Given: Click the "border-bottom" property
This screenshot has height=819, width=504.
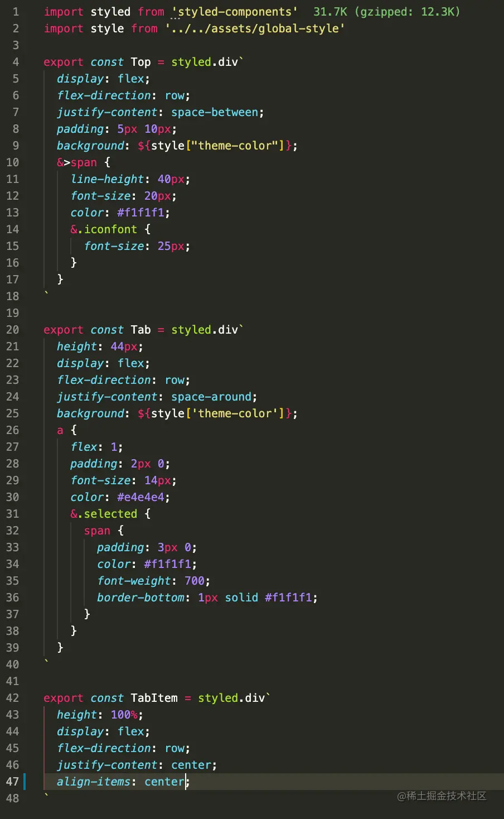Looking at the screenshot, I should tap(140, 598).
